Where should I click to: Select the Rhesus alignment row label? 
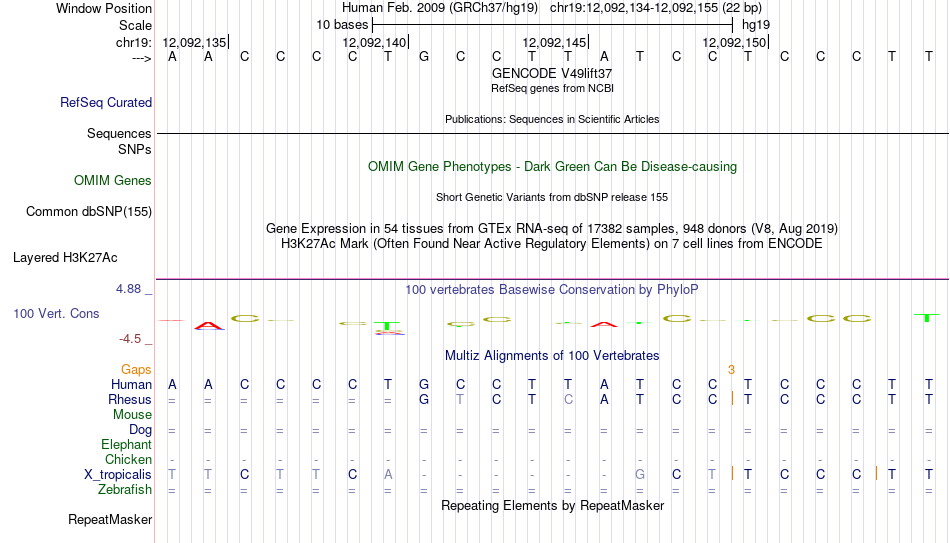130,399
